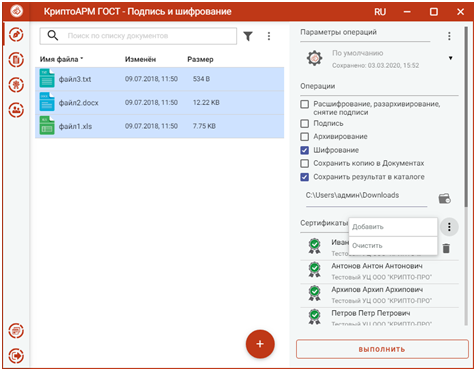Select certificate Архипов Архип Архипович
This screenshot has height=371, width=476.
tap(379, 294)
